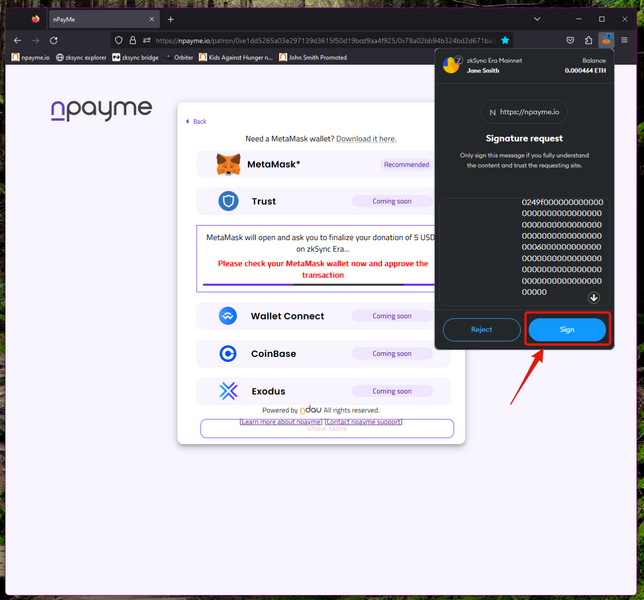Viewport: 644px width, 600px height.
Task: Reject the signature request
Action: pyautogui.click(x=481, y=330)
